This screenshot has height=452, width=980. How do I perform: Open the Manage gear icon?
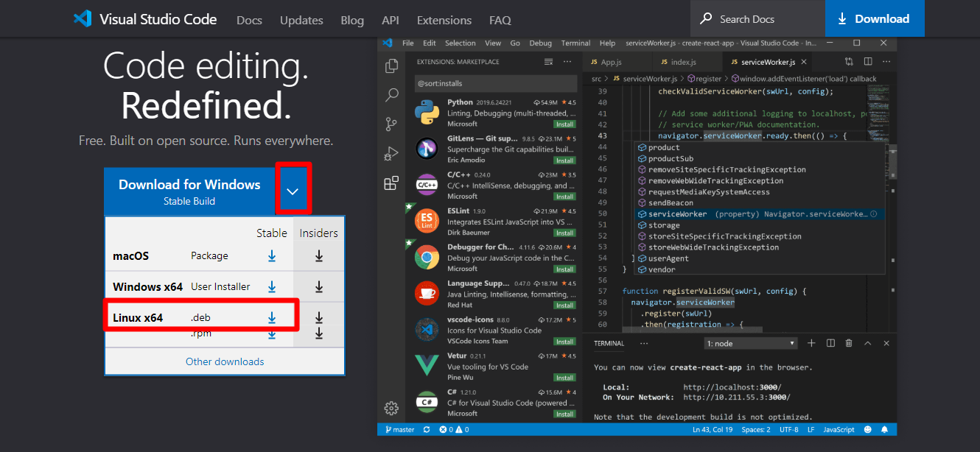tap(392, 408)
